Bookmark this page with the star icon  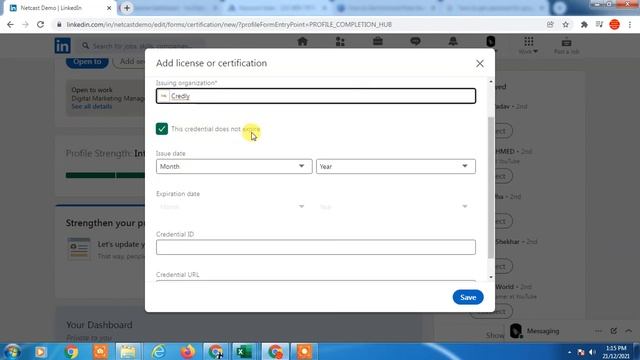coord(565,24)
